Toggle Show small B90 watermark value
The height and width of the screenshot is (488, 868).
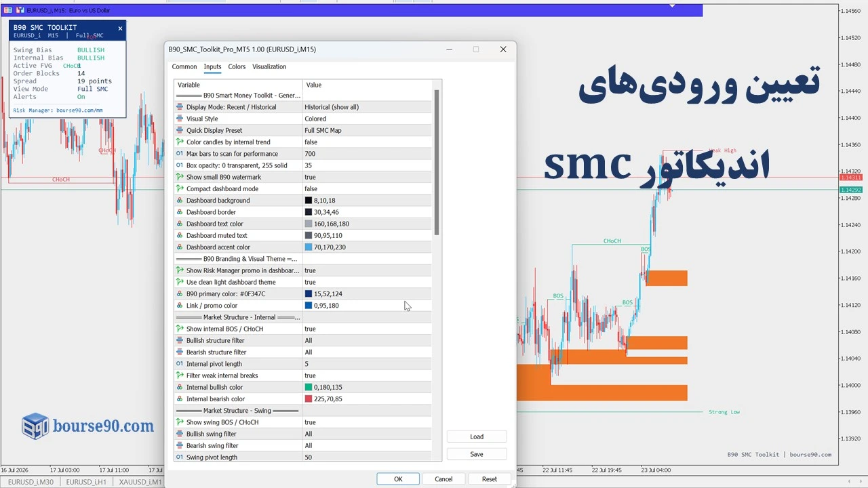367,177
